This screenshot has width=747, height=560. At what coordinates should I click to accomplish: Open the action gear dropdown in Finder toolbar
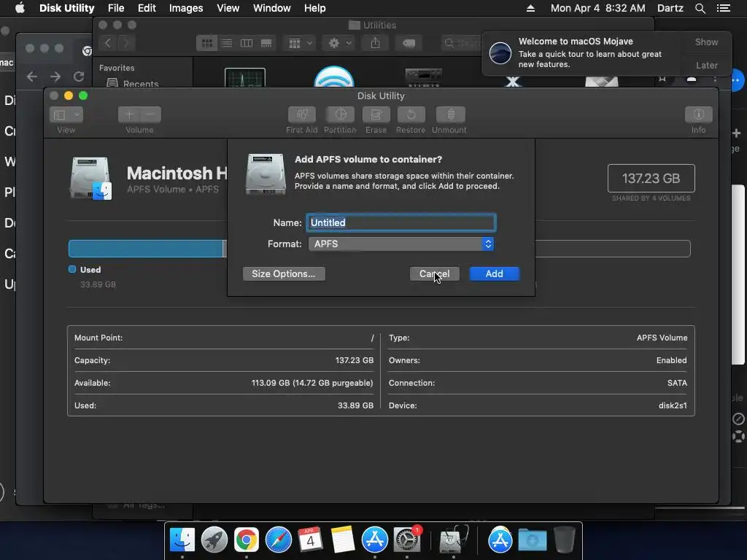click(x=338, y=43)
